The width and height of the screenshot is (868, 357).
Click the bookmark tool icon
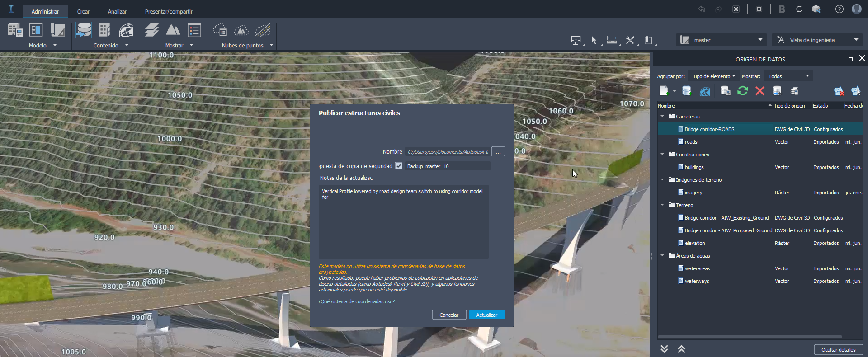pos(648,40)
